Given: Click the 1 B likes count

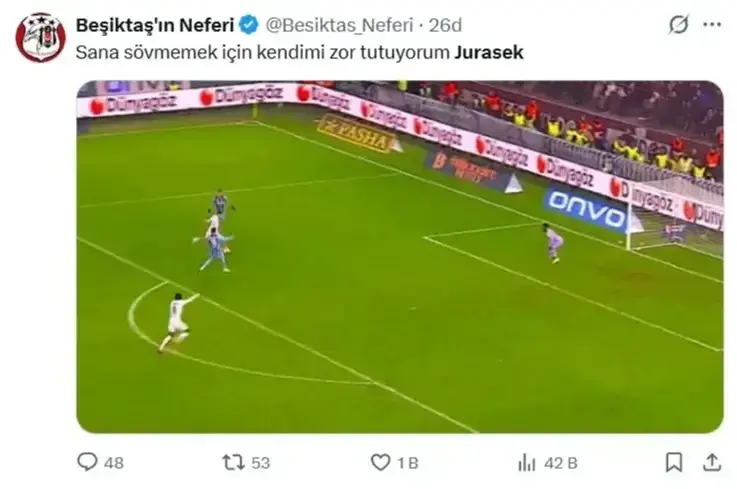Looking at the screenshot, I should (x=408, y=463).
